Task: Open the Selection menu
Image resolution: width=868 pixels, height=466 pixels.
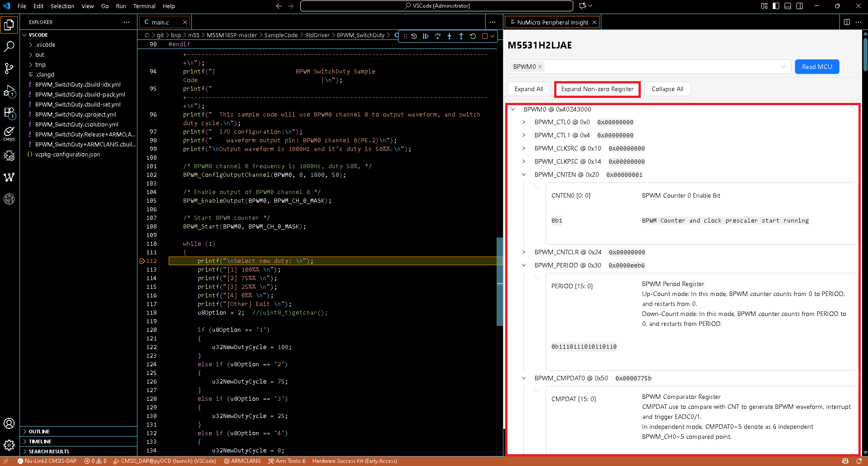Action: click(x=63, y=6)
